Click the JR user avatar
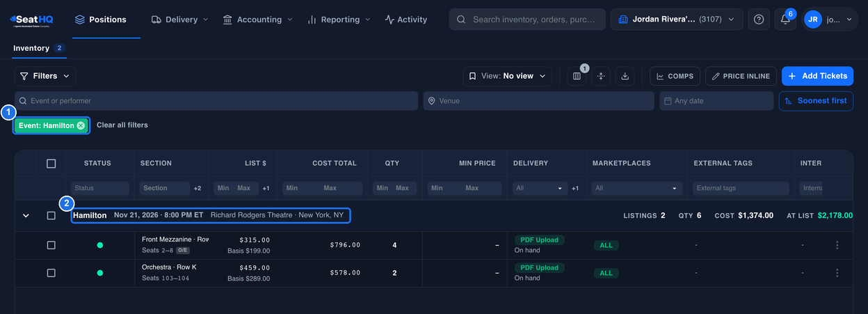868x314 pixels. 812,19
